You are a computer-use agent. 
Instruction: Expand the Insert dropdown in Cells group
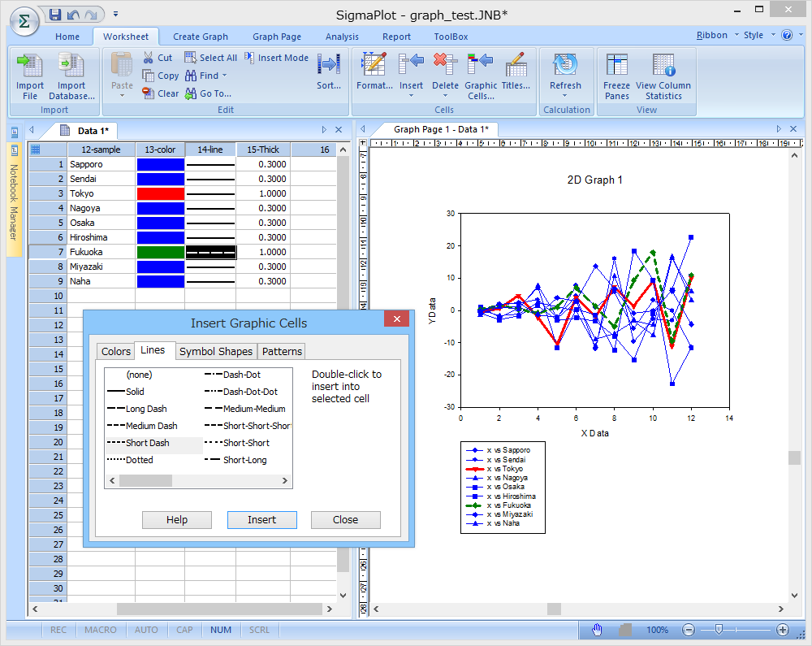[x=411, y=96]
